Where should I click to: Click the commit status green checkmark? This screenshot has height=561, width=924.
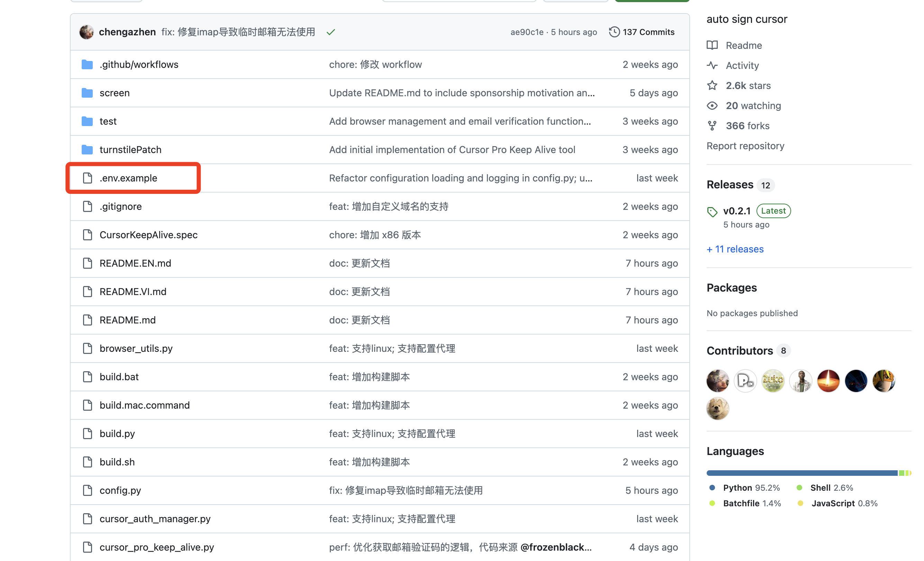pos(331,32)
